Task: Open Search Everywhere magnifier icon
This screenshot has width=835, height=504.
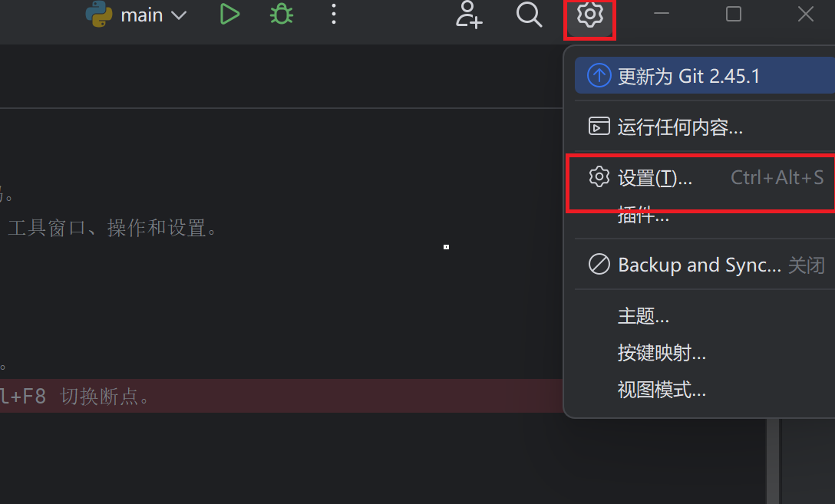Action: 529,15
